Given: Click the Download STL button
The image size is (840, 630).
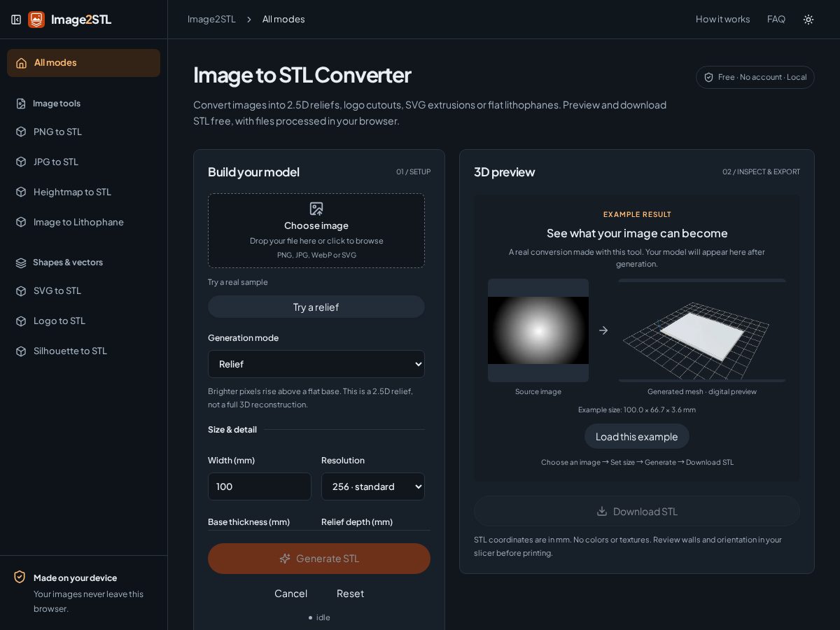Looking at the screenshot, I should coord(637,511).
